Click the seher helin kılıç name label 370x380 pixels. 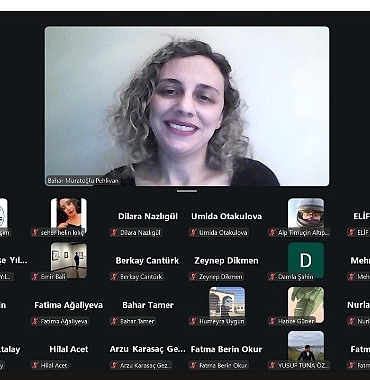[x=62, y=232]
